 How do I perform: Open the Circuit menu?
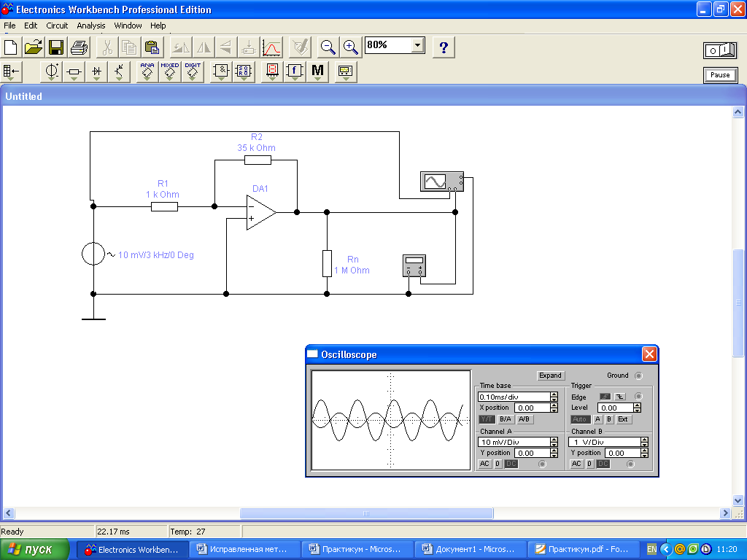57,26
